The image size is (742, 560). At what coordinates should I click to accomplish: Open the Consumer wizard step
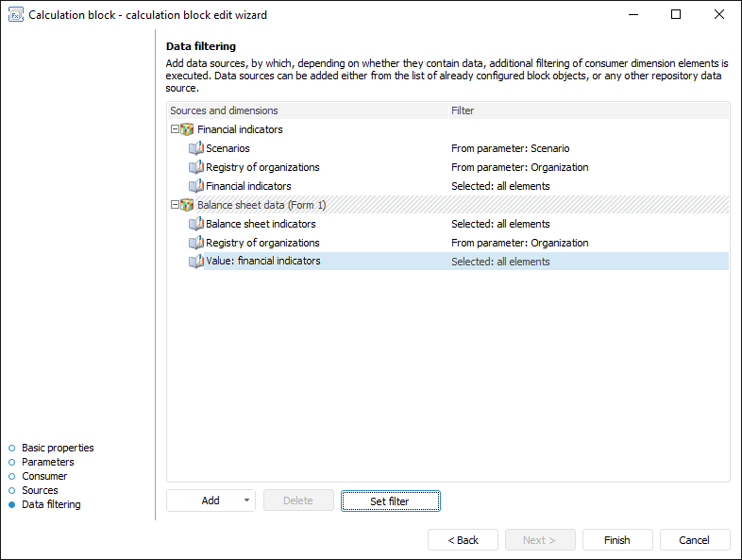(44, 476)
